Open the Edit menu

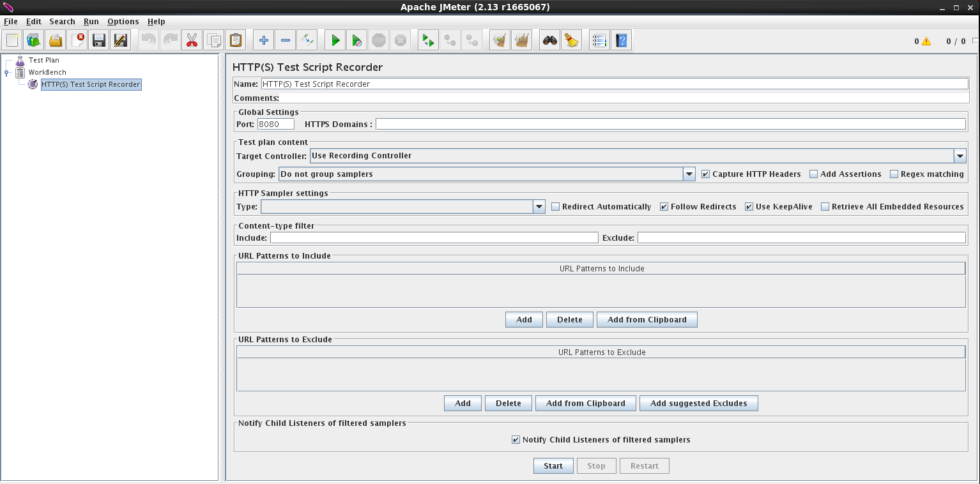coord(34,21)
